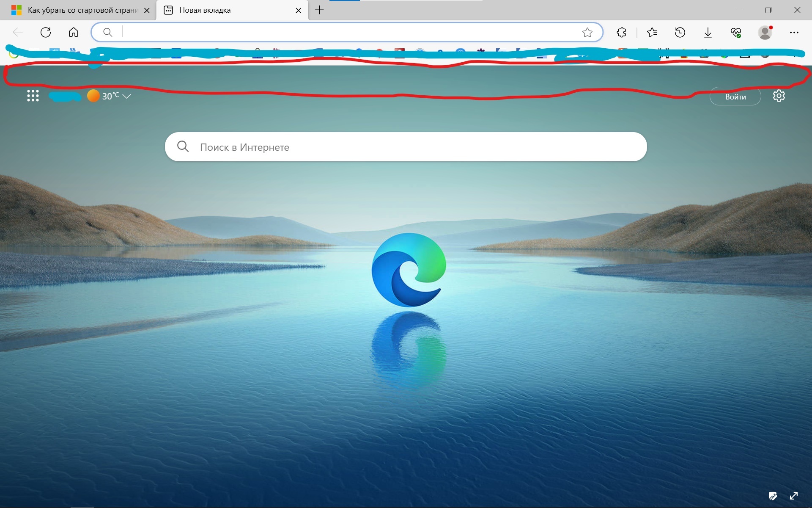Click the Edge logo on wallpaper
The width and height of the screenshot is (812, 508).
click(x=409, y=270)
